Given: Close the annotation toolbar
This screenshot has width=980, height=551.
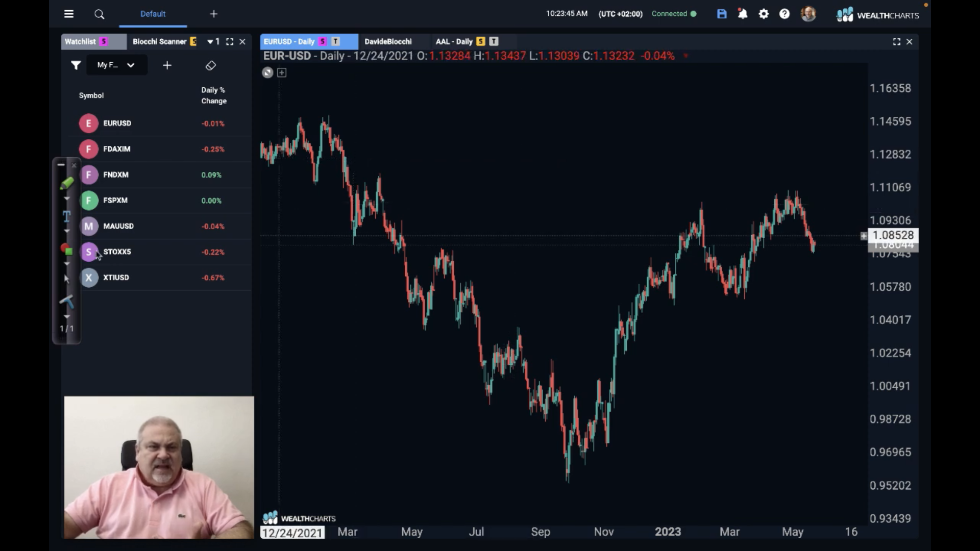Looking at the screenshot, I should tap(74, 165).
